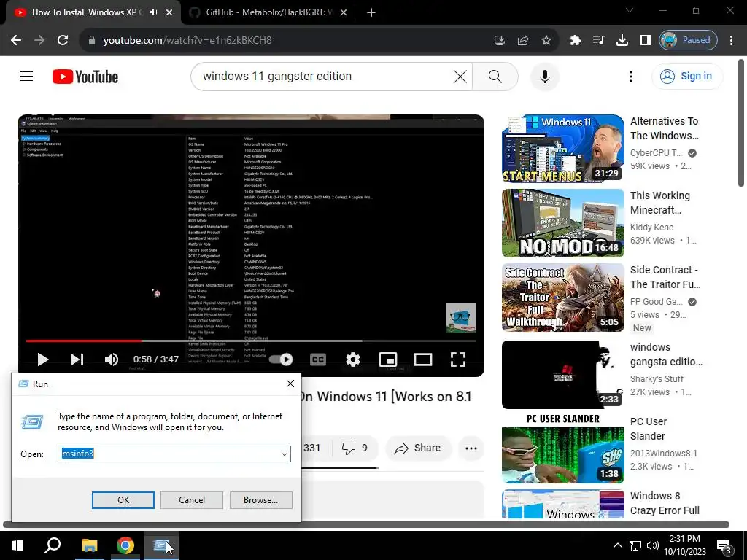The height and width of the screenshot is (560, 747).
Task: Click Browse in the Run dialog
Action: pyautogui.click(x=260, y=500)
